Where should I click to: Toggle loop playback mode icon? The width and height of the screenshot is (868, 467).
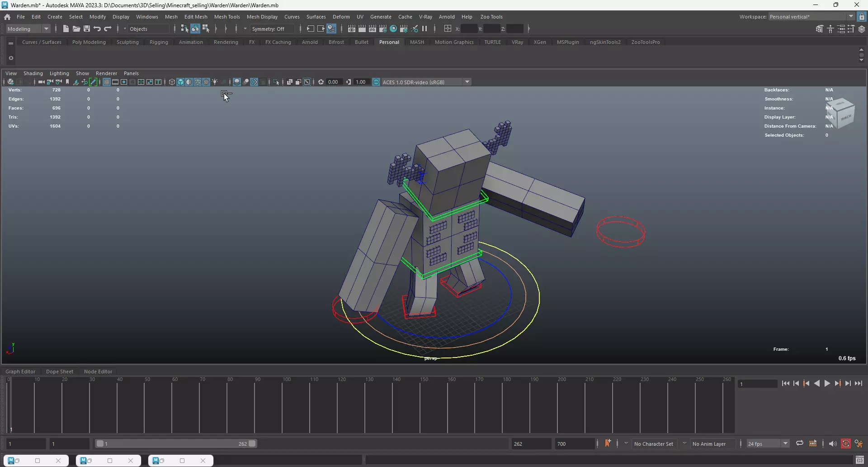pyautogui.click(x=799, y=443)
